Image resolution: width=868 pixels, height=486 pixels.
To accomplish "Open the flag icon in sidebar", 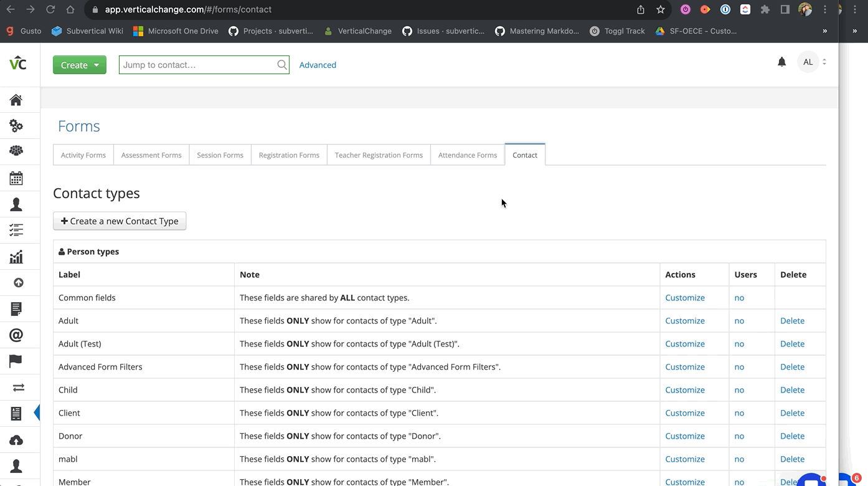I will point(16,361).
